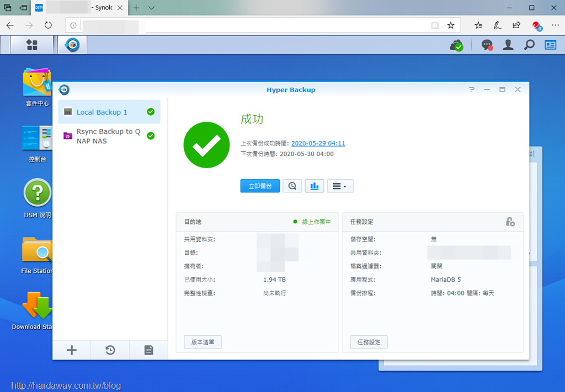This screenshot has height=392, width=565.
Task: Click the red browser extension icon
Action: [x=537, y=25]
